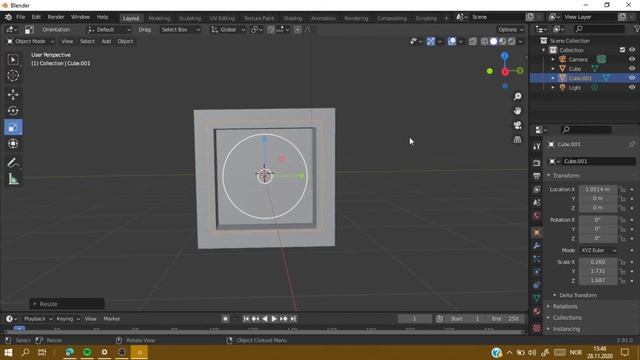This screenshot has width=640, height=360.
Task: Click the red X axis on gizmo
Action: click(x=505, y=72)
